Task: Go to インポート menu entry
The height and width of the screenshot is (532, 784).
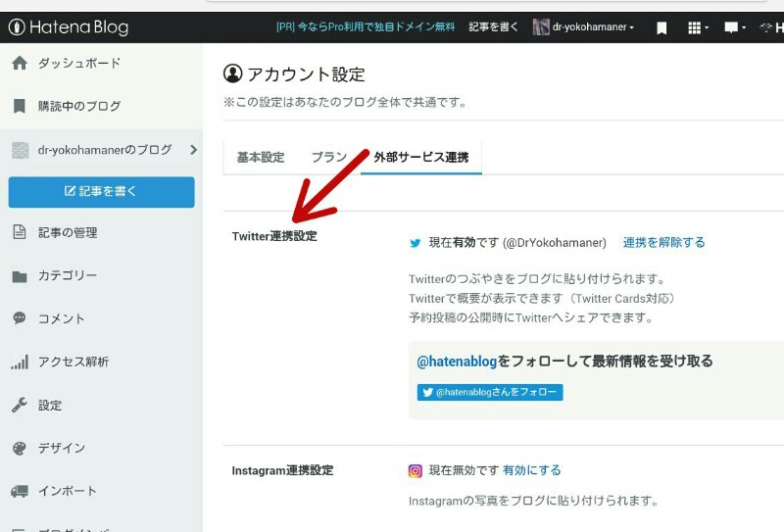Action: coord(68,491)
